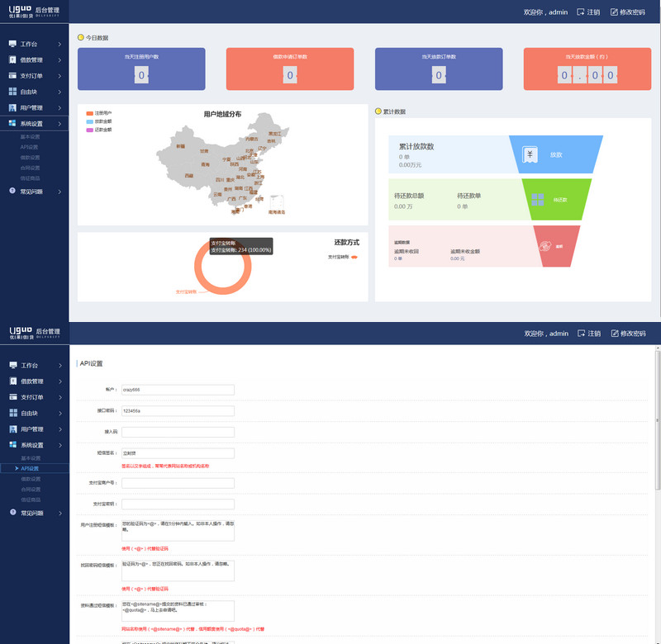
Task: Click the green 待还款 funnel segment
Action: click(556, 200)
